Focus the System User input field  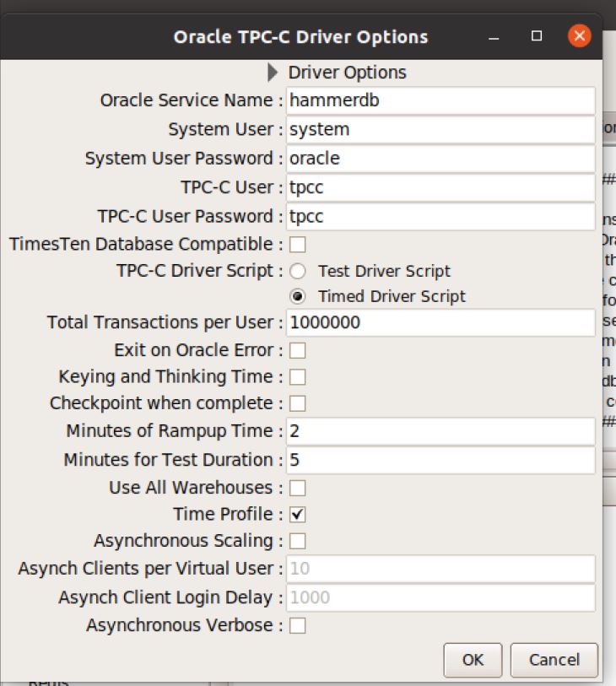click(x=440, y=129)
